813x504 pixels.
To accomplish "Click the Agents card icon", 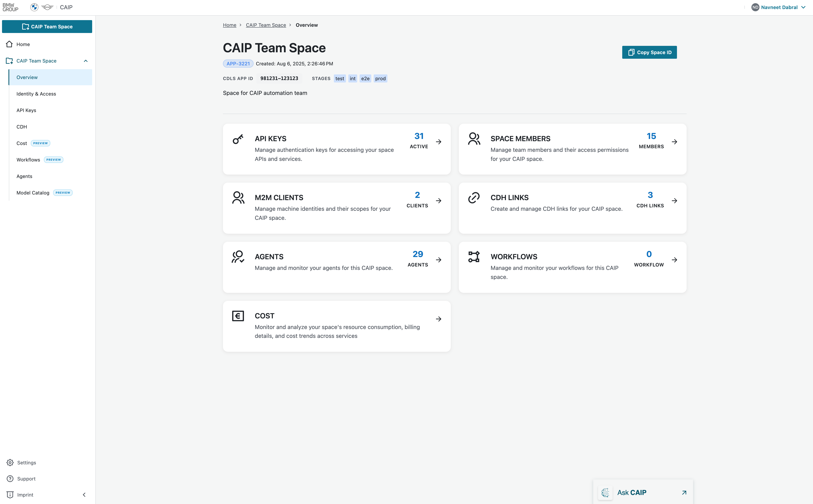I will pos(238,257).
